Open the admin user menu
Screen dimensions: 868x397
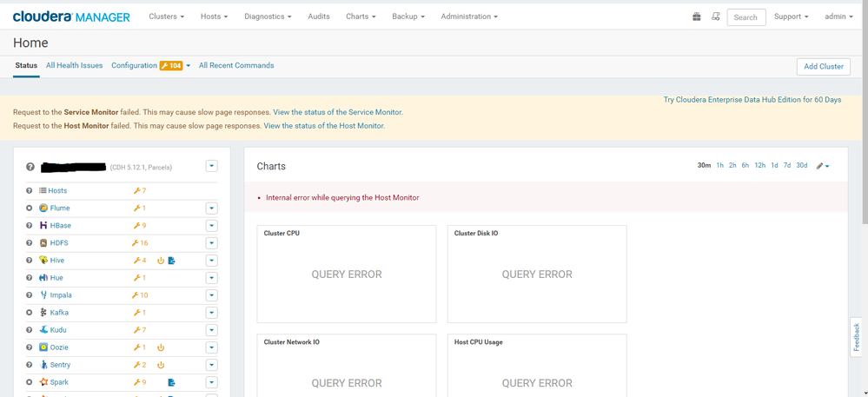pos(838,17)
